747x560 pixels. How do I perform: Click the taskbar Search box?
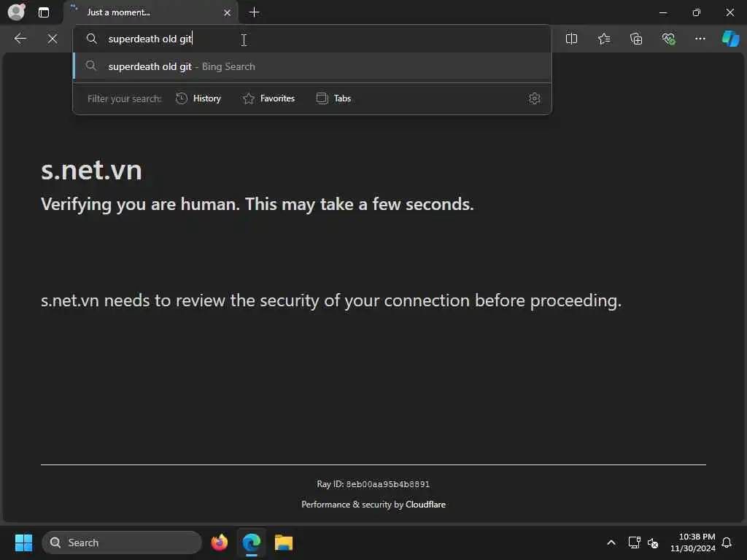(x=122, y=542)
